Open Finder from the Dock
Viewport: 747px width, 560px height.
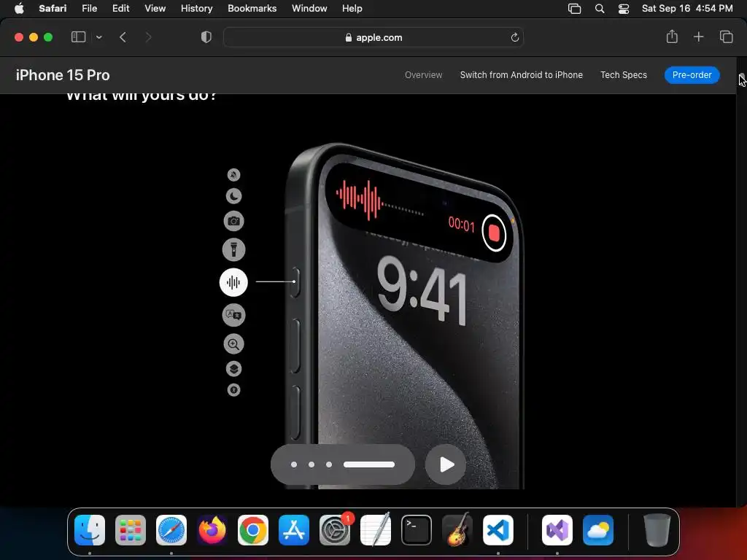pyautogui.click(x=90, y=530)
